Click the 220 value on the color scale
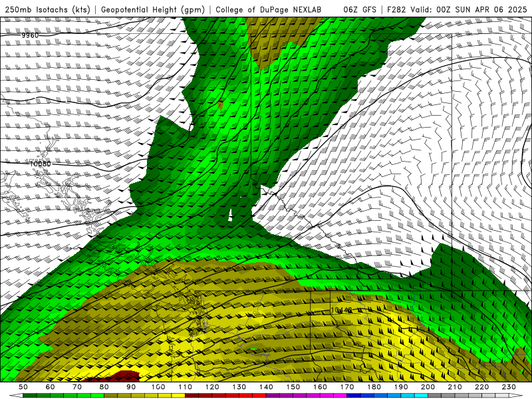The image size is (532, 399). (x=481, y=387)
